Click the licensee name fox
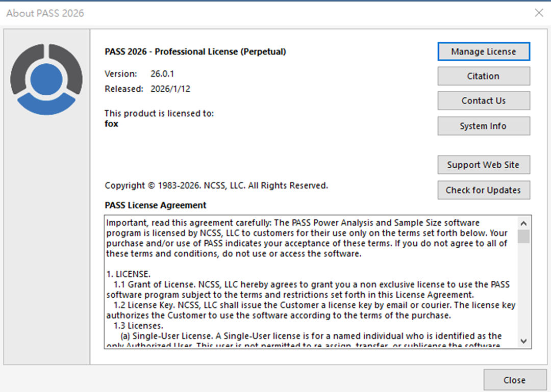The width and height of the screenshot is (551, 392). [x=111, y=124]
